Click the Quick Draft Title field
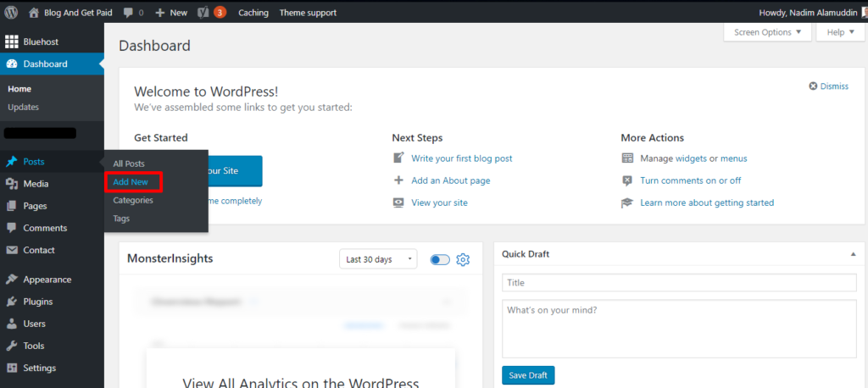 (679, 283)
